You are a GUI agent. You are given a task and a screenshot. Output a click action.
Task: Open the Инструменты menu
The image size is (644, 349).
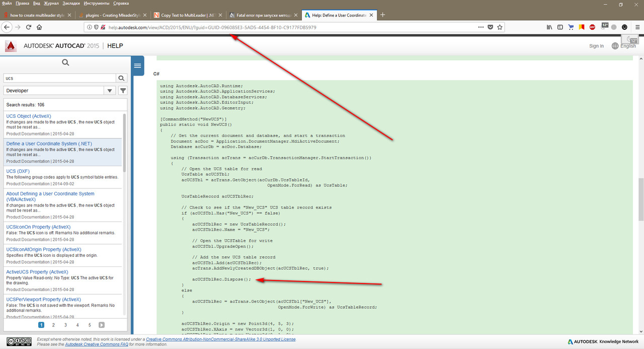(x=97, y=4)
